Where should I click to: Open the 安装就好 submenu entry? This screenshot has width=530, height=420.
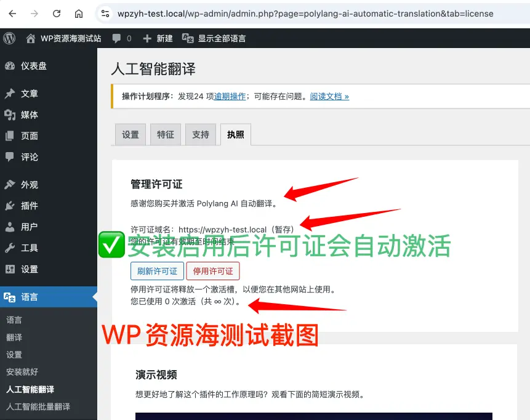coord(22,372)
